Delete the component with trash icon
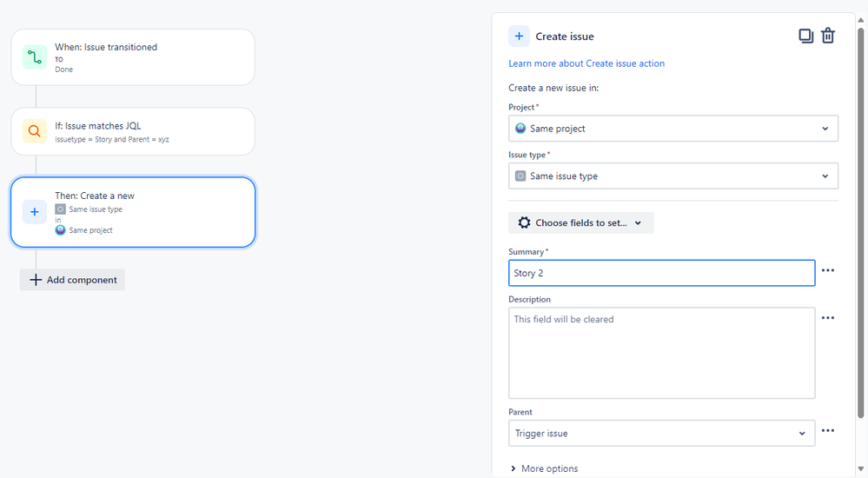Viewport: 868px width, 478px height. (828, 36)
